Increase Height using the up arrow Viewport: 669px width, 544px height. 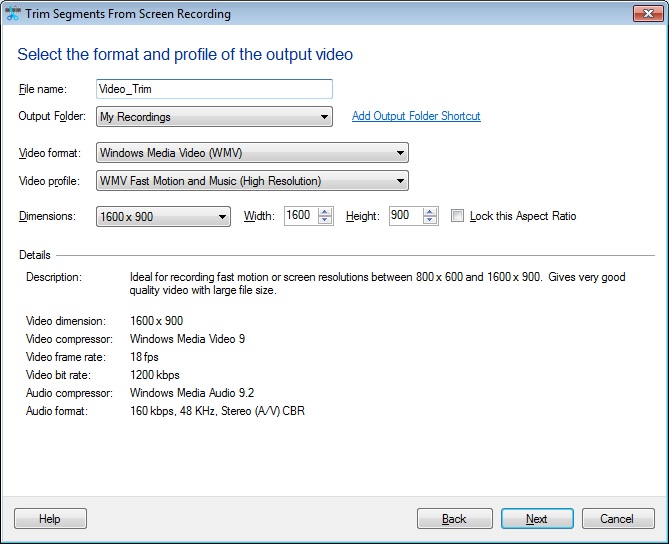pyautogui.click(x=430, y=211)
